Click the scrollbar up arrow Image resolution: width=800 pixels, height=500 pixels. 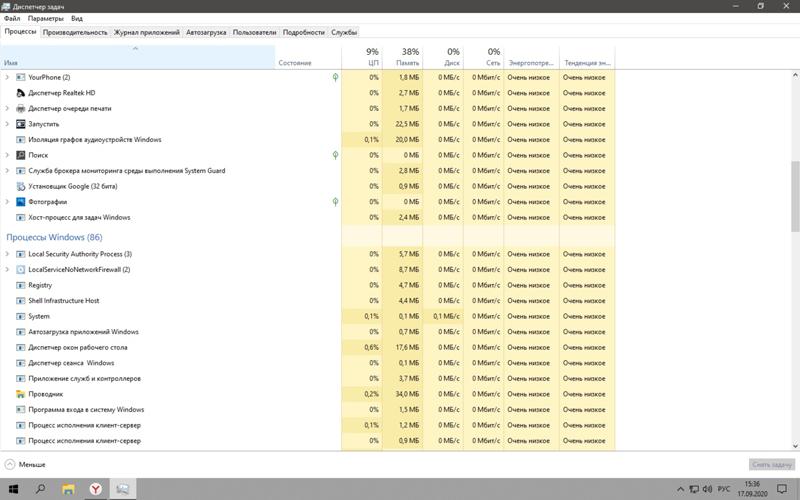pos(795,75)
